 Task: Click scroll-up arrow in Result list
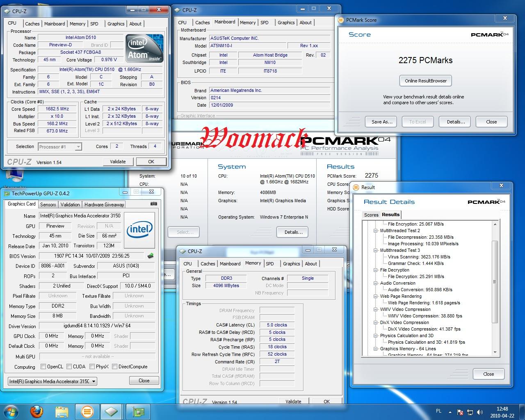[495, 224]
